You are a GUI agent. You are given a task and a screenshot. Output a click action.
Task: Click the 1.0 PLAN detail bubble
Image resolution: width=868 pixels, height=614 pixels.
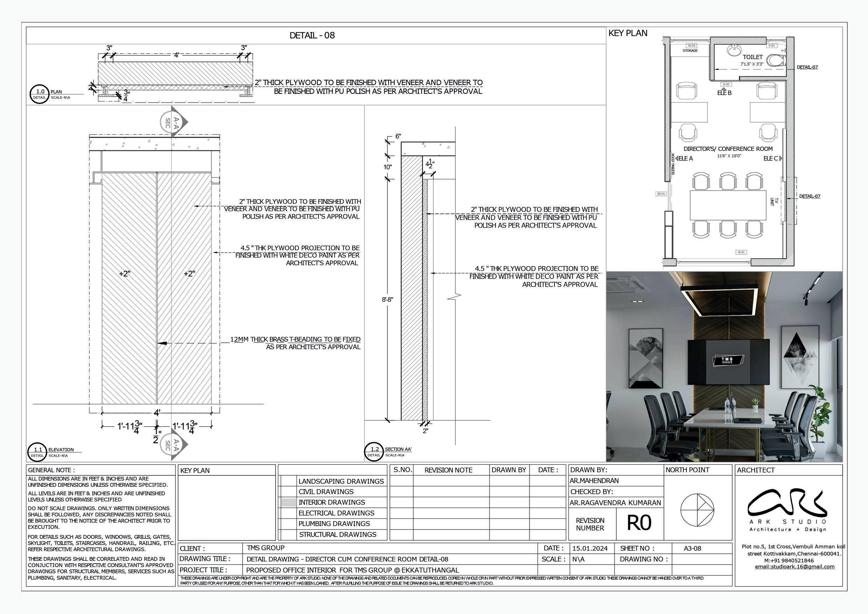pos(40,94)
